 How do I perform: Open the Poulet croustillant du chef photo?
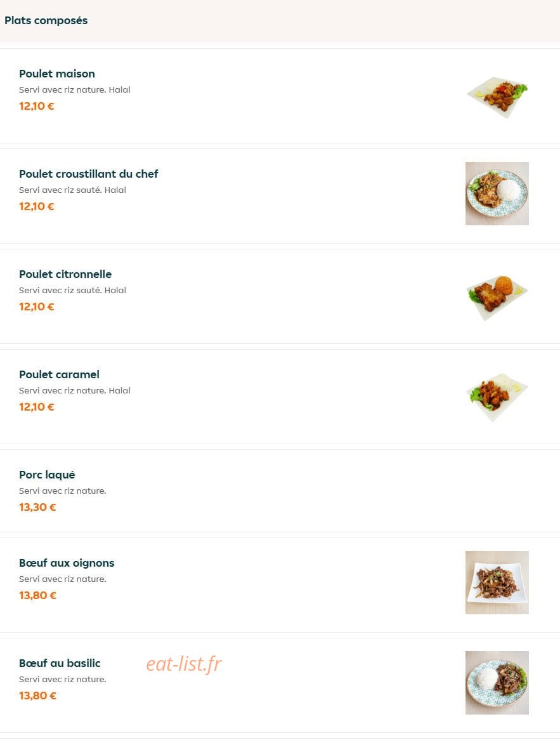pos(497,194)
